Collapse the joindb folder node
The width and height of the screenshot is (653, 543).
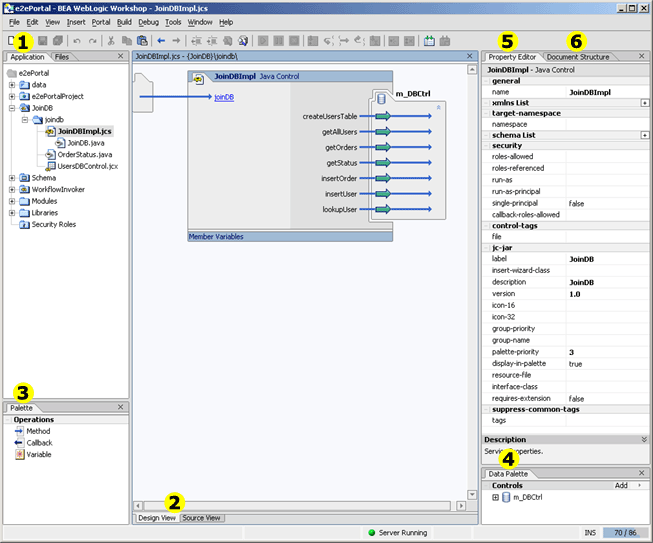click(25, 120)
